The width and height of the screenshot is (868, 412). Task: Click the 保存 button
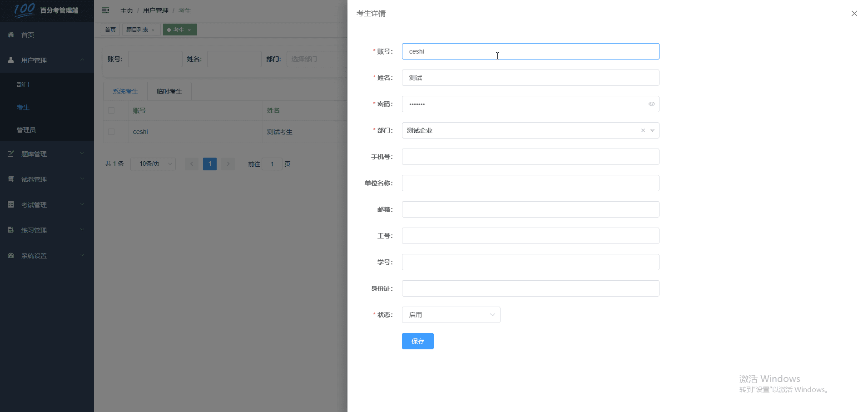[417, 341]
